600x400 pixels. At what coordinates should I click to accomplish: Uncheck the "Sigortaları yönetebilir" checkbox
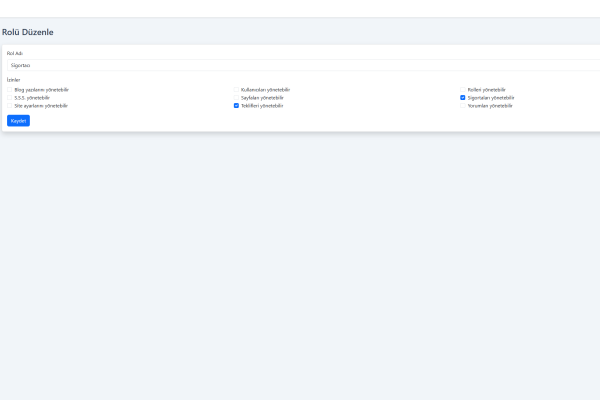(463, 98)
